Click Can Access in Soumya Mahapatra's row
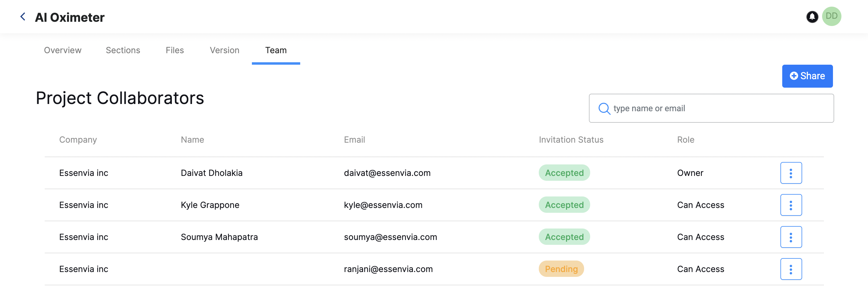Screen dimensions: 868x295 (x=701, y=237)
